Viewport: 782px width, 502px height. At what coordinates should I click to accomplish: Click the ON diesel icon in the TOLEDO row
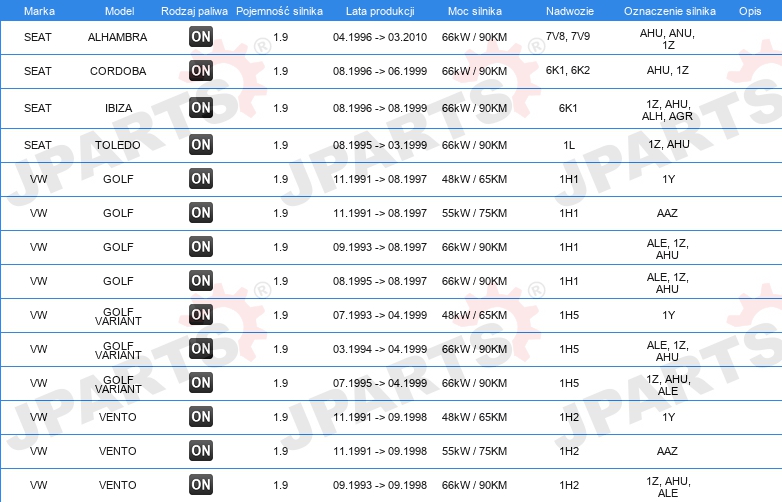tap(201, 145)
